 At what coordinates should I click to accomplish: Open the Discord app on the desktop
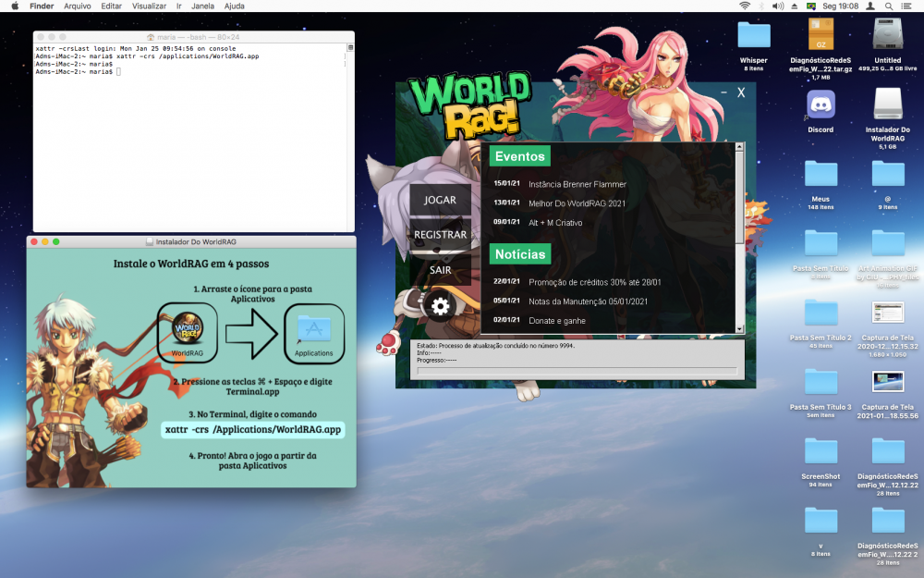pos(821,106)
